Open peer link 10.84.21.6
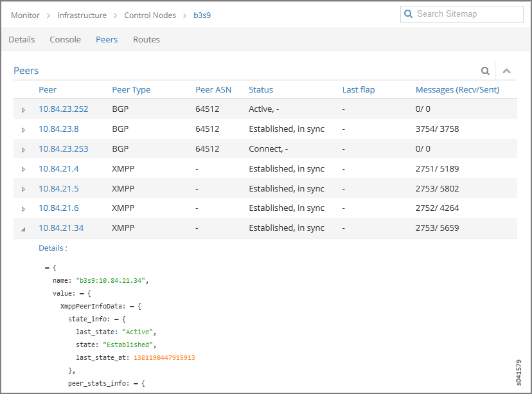The width and height of the screenshot is (532, 394). pyautogui.click(x=58, y=208)
